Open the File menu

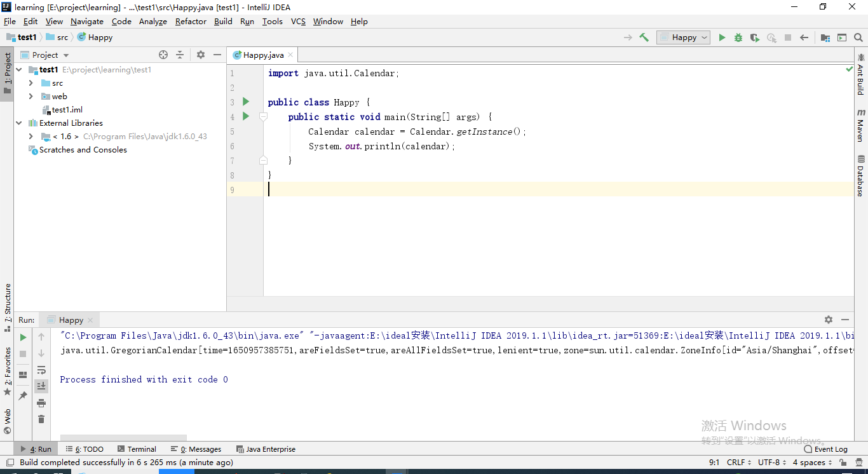10,21
